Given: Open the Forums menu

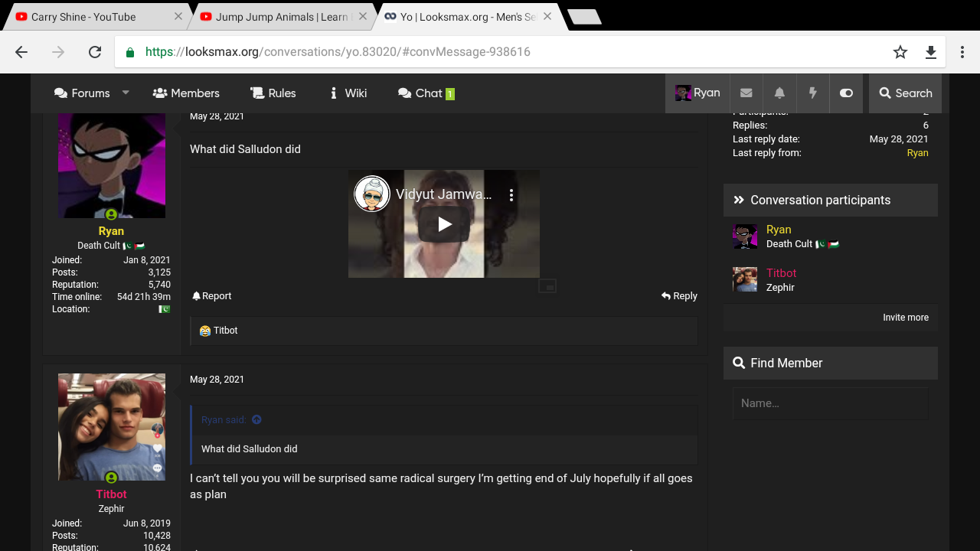Looking at the screenshot, I should click(x=82, y=93).
